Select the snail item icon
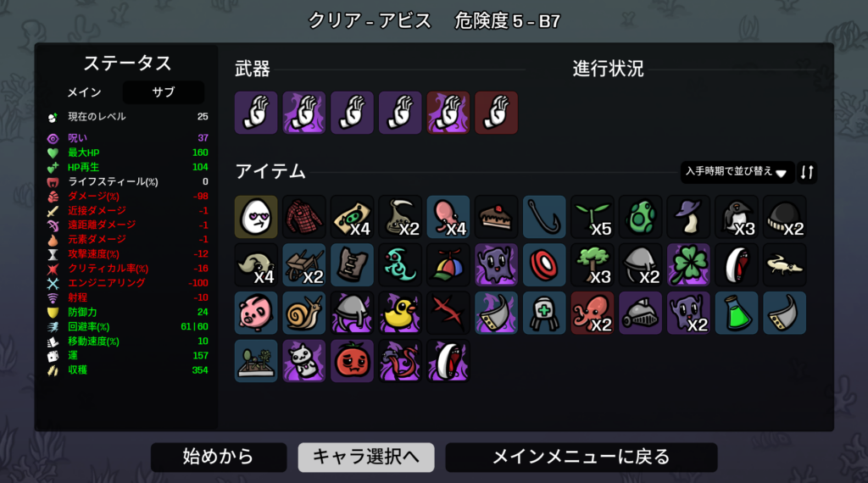Viewport: 868px width, 483px height. pos(304,314)
